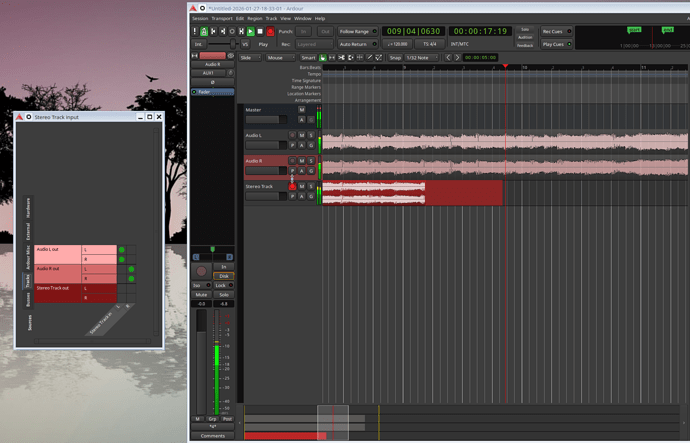Click automation button on Stereo Track
Viewport: 690px width, 443px height.
[x=302, y=197]
